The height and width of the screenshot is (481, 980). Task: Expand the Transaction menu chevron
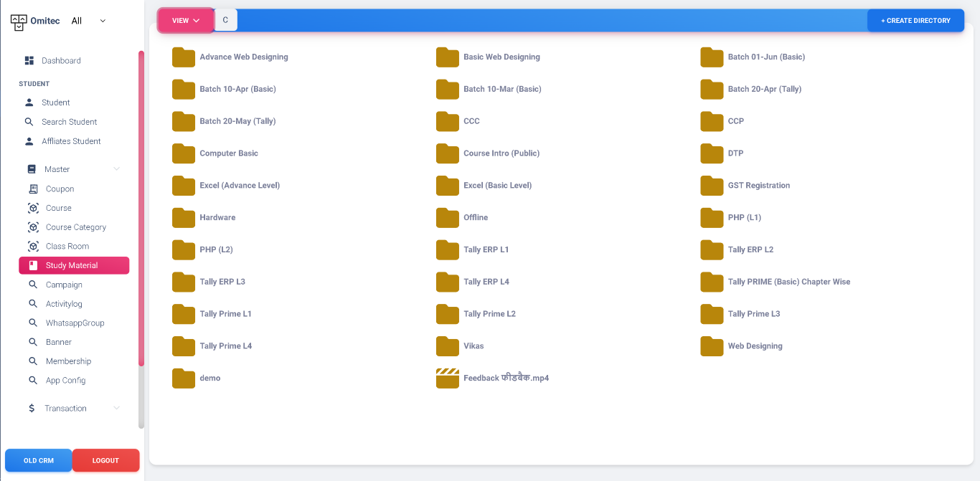coord(117,409)
